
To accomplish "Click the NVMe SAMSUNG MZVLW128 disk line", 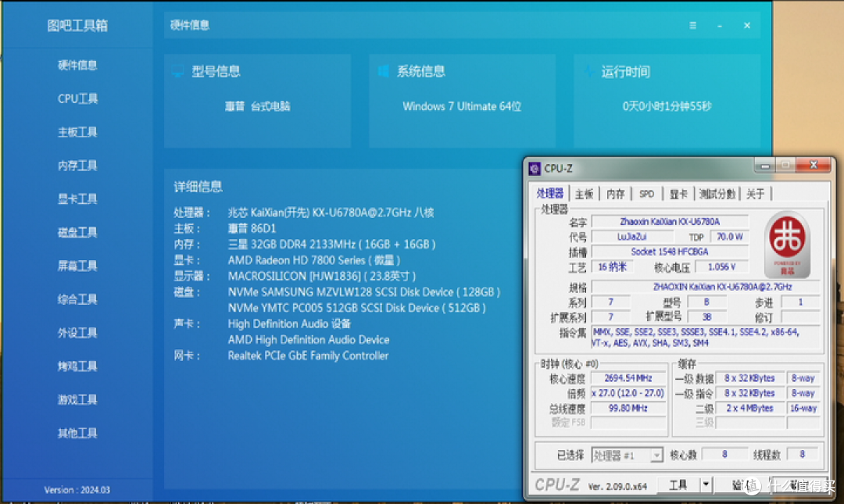I will (x=364, y=292).
